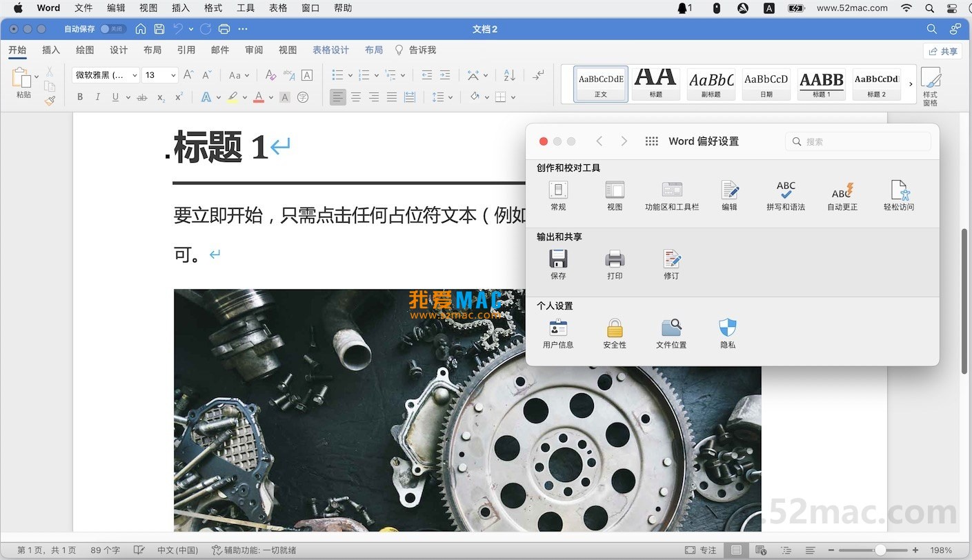Expand styles gallery more arrow

pyautogui.click(x=911, y=84)
